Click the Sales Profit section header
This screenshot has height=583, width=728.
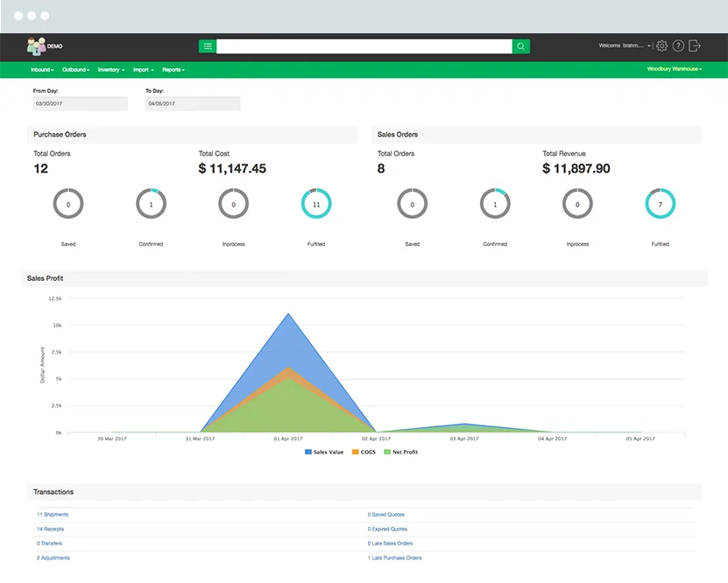click(364, 278)
